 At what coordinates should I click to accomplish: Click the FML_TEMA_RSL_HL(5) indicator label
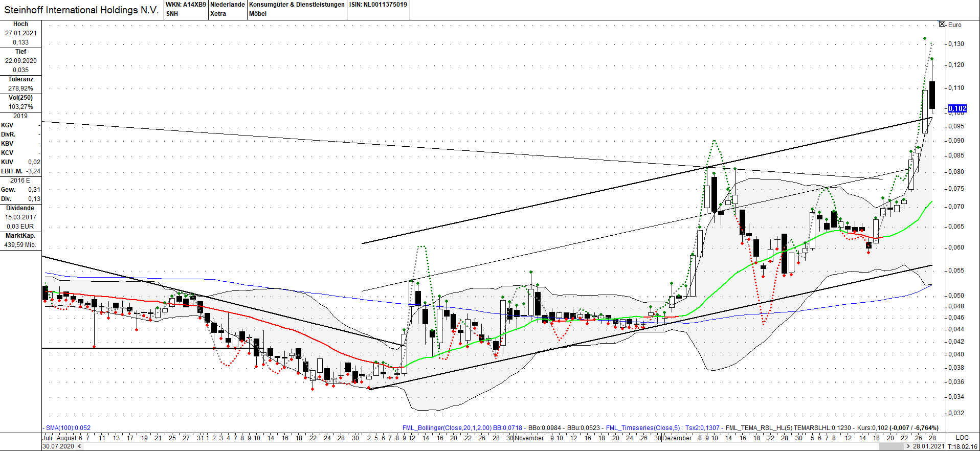759,428
